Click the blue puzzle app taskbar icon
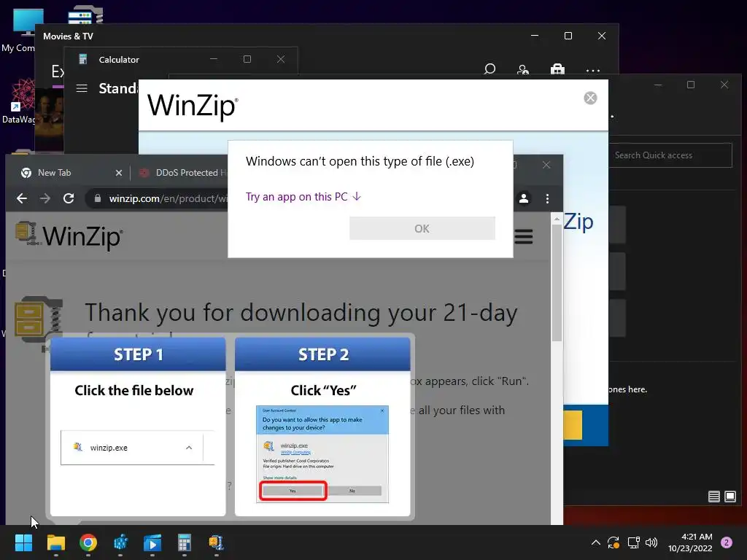The height and width of the screenshot is (560, 747). coord(120,542)
